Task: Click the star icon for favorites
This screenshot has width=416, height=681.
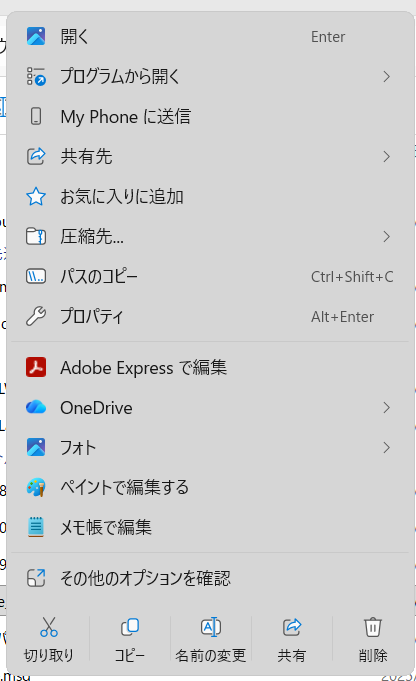Action: tap(36, 197)
